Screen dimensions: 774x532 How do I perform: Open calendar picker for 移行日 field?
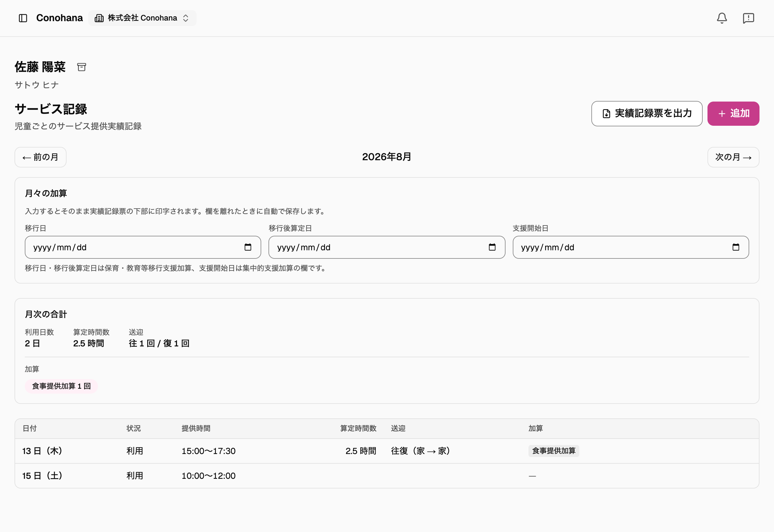(x=248, y=247)
